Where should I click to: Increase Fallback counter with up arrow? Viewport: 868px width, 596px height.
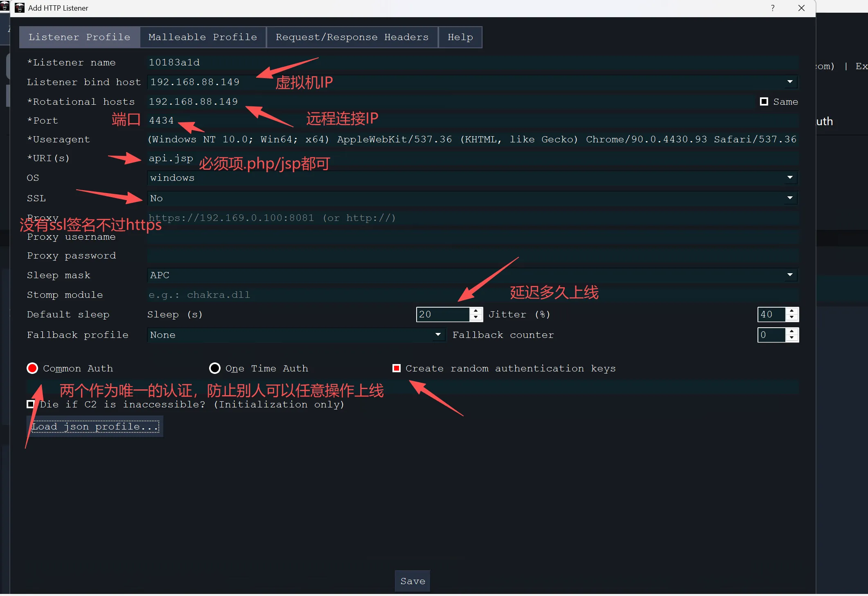click(x=792, y=331)
